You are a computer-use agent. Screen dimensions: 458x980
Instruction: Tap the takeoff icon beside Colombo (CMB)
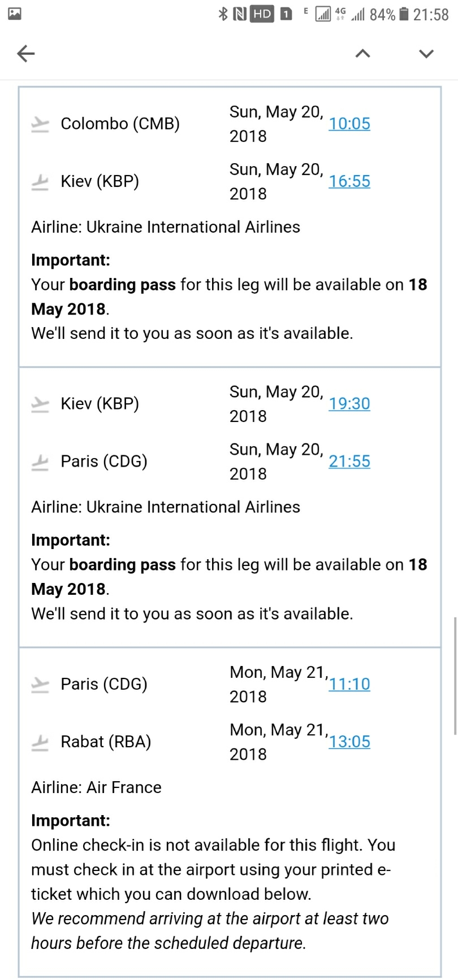tap(40, 124)
